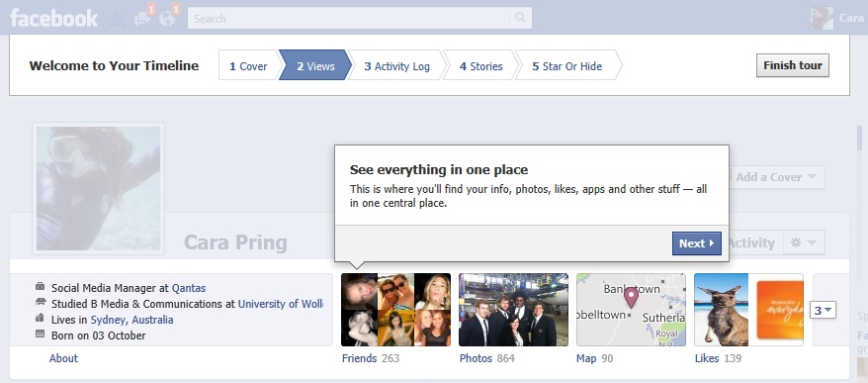Click the Finish tour button
This screenshot has height=383, width=868.
point(792,65)
